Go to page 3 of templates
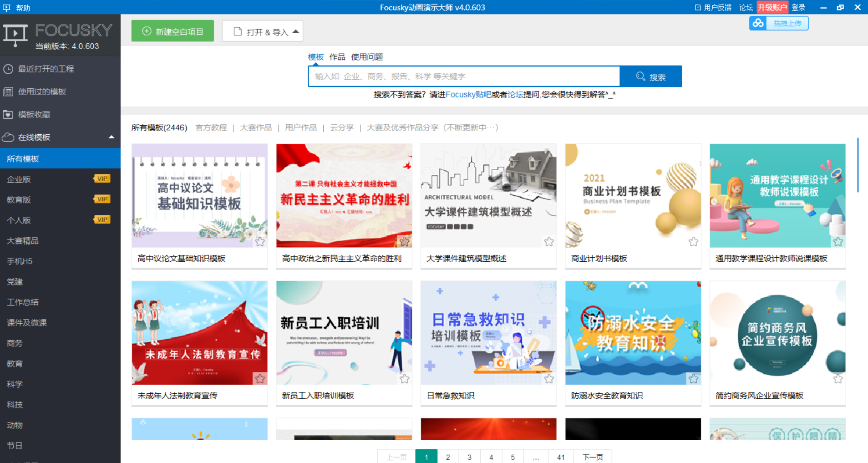This screenshot has width=868, height=463. click(x=469, y=457)
